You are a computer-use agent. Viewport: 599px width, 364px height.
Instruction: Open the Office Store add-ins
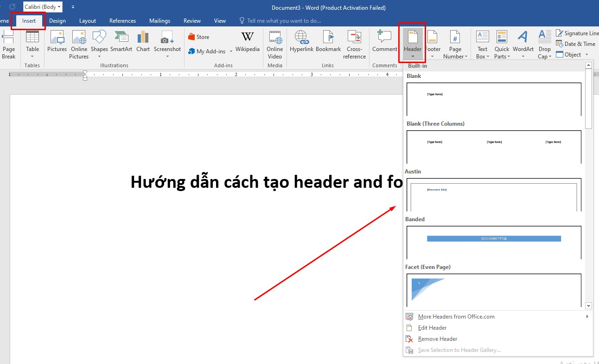[198, 37]
